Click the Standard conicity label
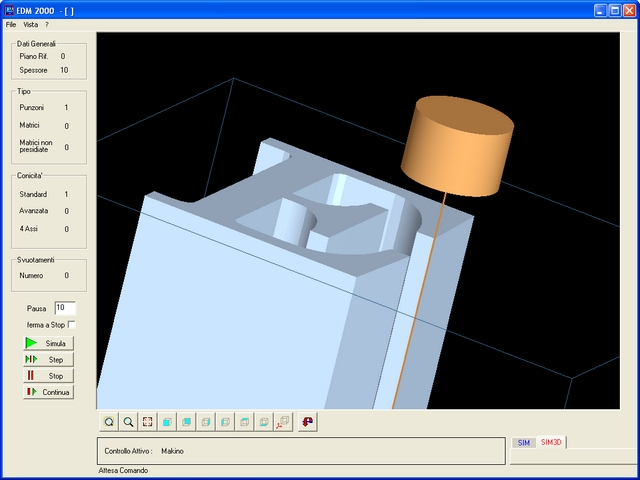The height and width of the screenshot is (480, 640). [x=33, y=194]
